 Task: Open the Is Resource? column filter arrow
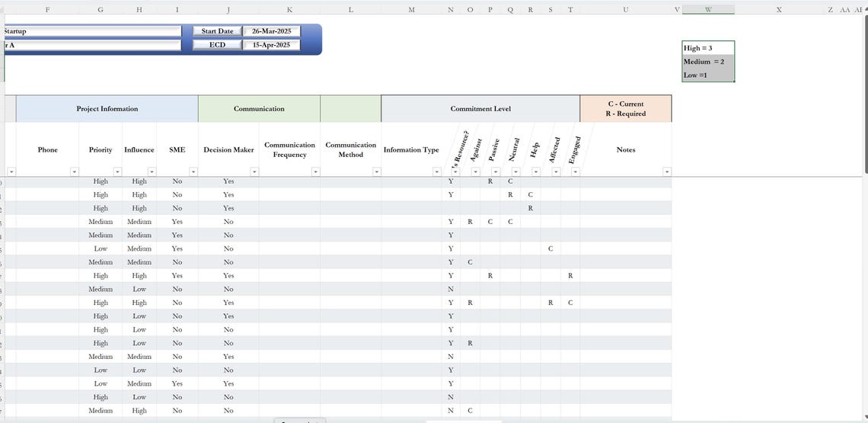(x=455, y=171)
